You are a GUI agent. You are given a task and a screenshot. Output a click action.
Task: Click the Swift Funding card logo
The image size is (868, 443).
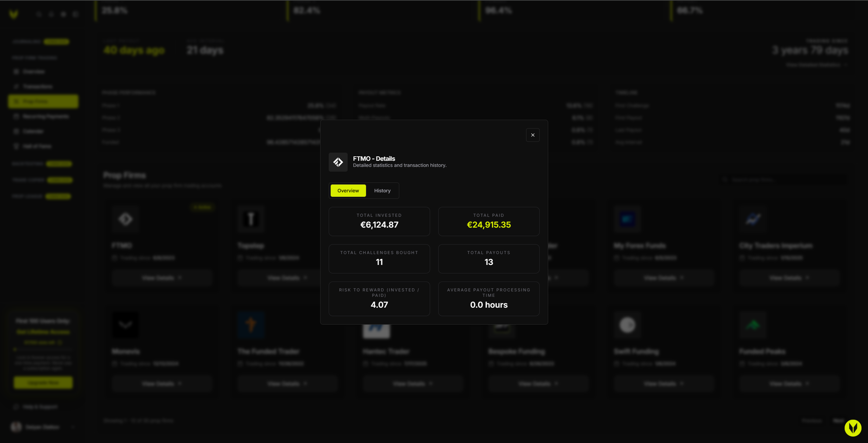click(x=628, y=325)
